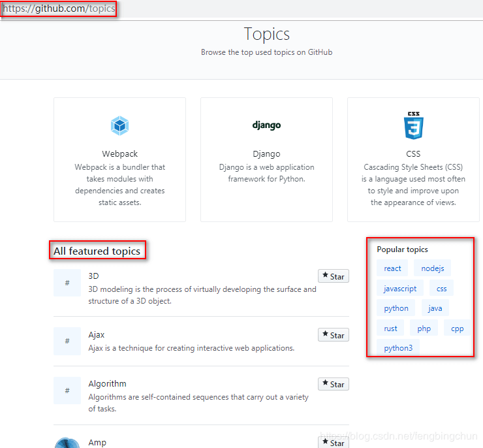This screenshot has height=448, width=483.
Task: Star the Amp topic
Action: (334, 443)
